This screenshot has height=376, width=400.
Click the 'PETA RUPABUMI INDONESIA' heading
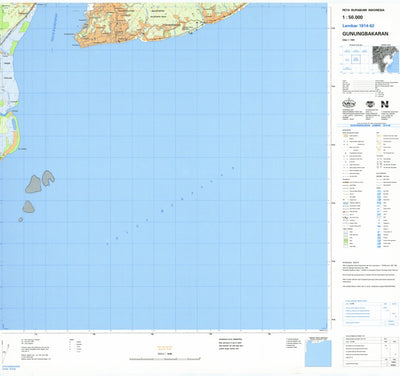[363, 10]
